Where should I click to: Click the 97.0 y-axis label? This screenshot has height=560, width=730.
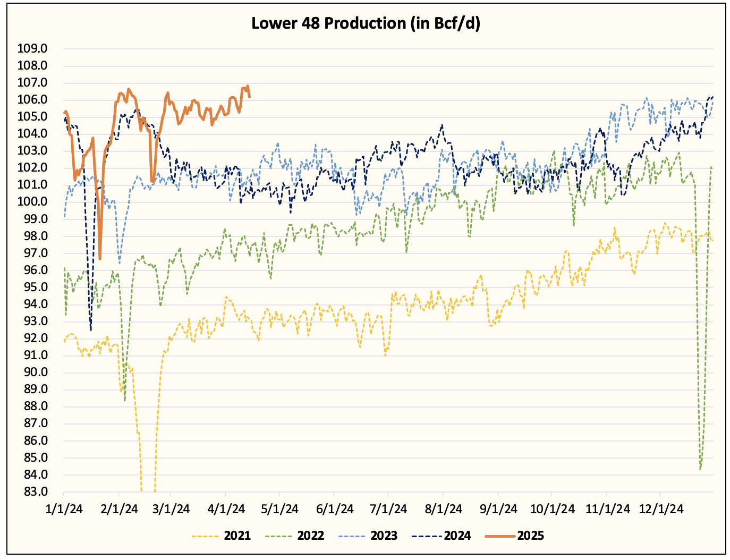35,253
